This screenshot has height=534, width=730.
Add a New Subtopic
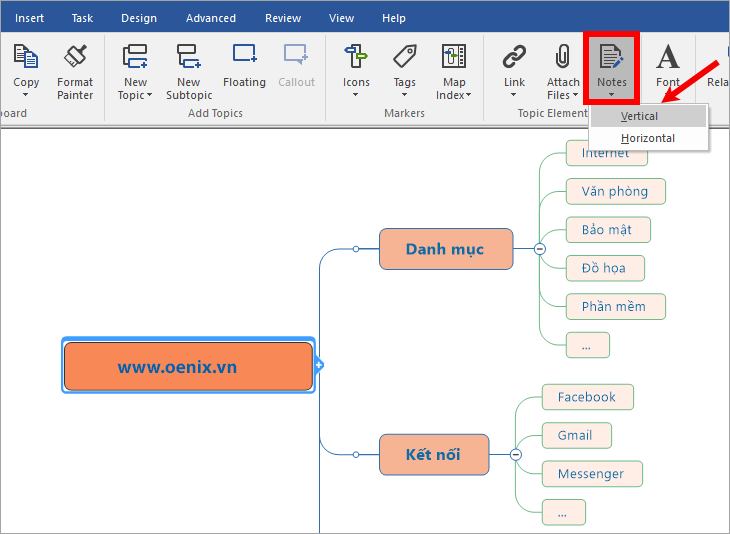coord(189,72)
